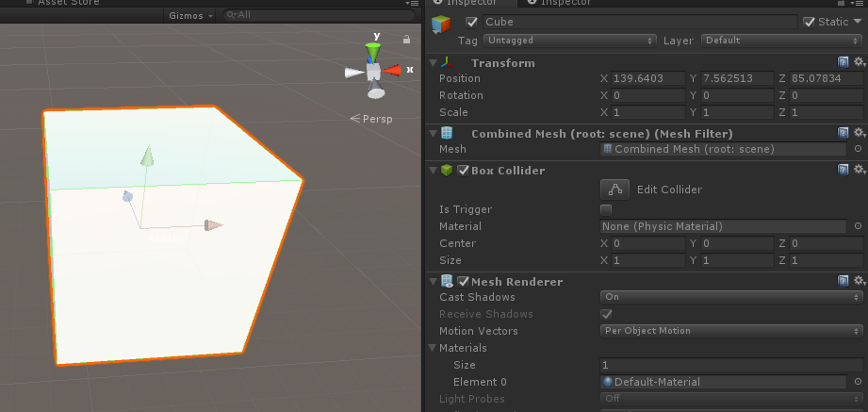Viewport: 868px width, 412px height.
Task: Enable the Is Trigger checkbox
Action: coord(606,209)
